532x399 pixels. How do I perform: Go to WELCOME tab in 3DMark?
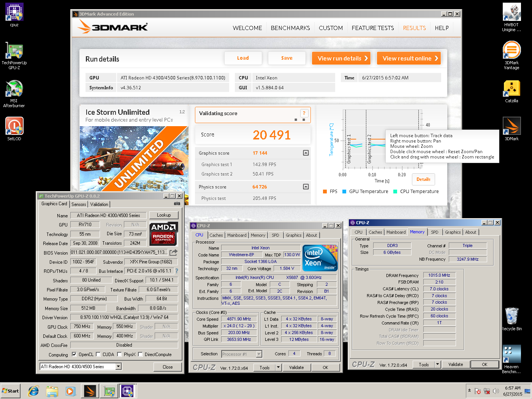point(247,28)
